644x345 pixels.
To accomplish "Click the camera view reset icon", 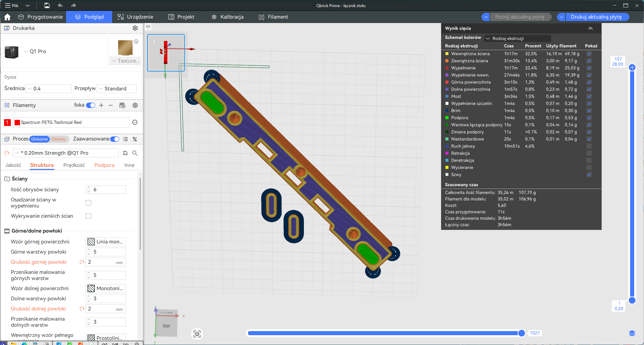I will coord(197,334).
